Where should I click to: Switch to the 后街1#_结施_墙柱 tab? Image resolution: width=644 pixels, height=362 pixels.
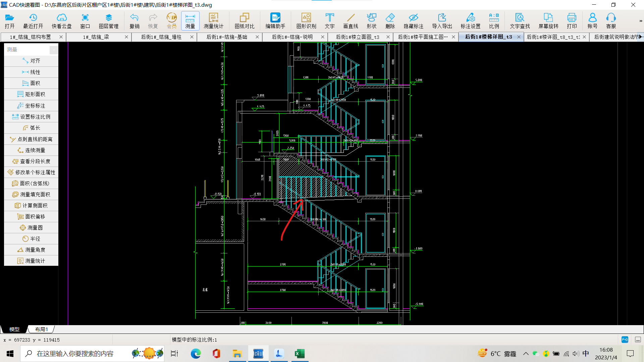[x=161, y=37]
